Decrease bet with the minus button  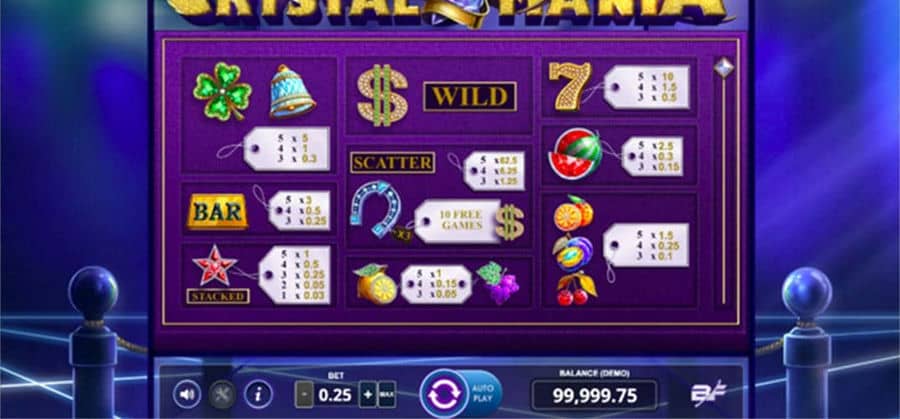304,395
